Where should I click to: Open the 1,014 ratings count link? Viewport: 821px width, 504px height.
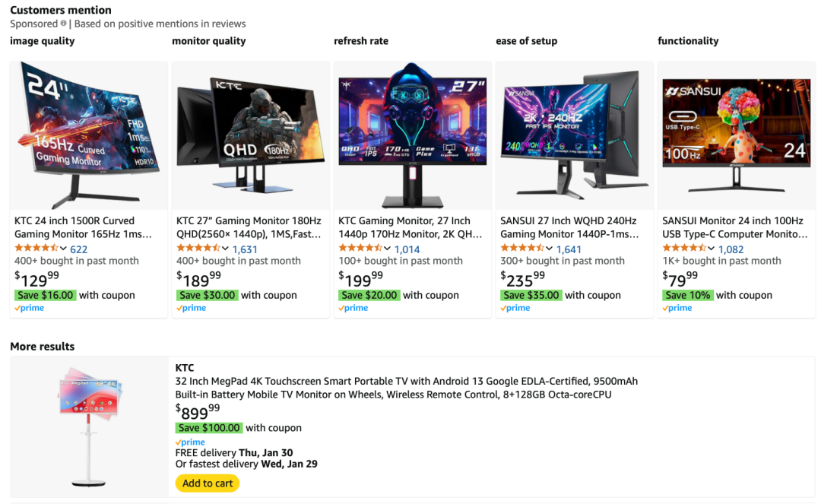407,249
